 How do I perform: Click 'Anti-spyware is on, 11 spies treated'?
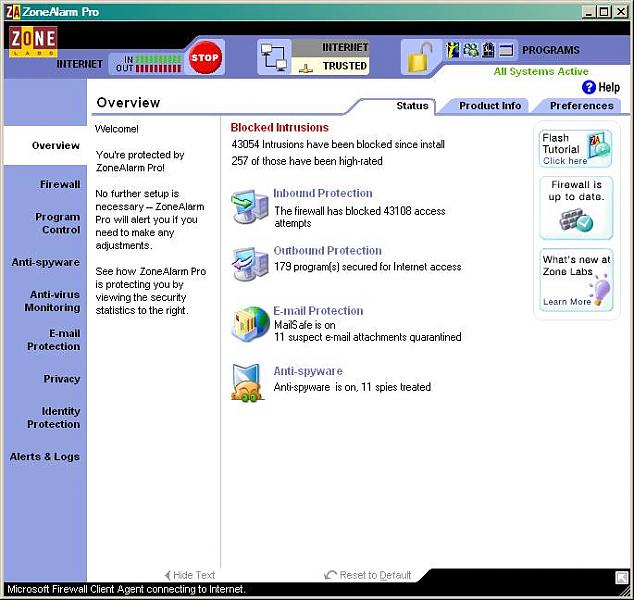[352, 387]
